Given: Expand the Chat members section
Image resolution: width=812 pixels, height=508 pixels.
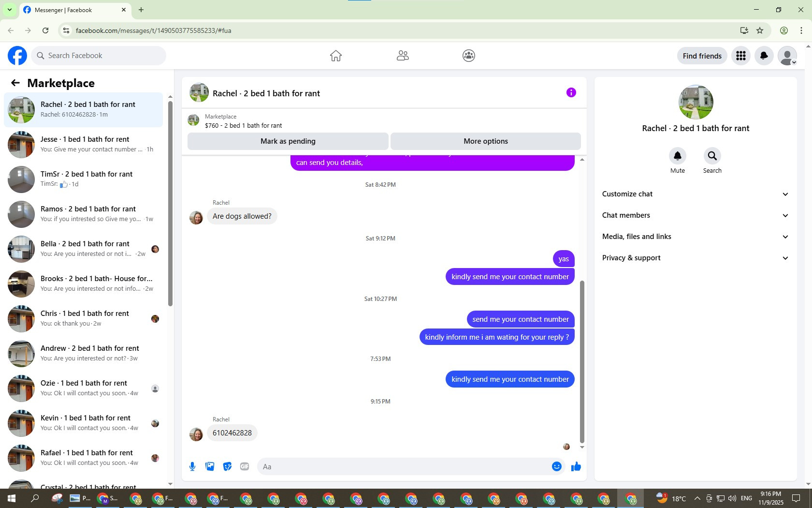Looking at the screenshot, I should pos(696,215).
